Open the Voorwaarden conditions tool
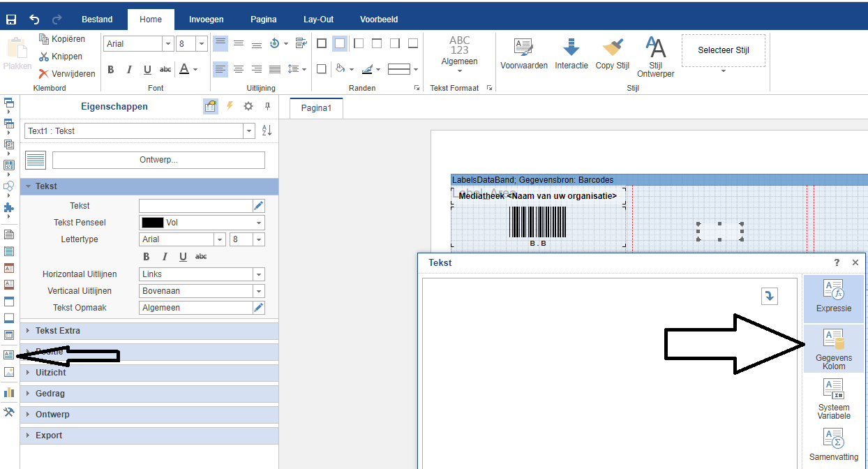The height and width of the screenshot is (469, 868). (x=523, y=54)
